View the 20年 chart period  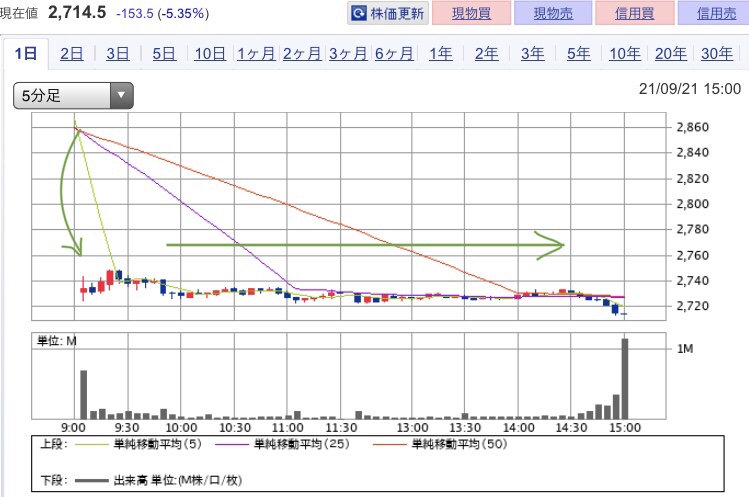coord(671,54)
